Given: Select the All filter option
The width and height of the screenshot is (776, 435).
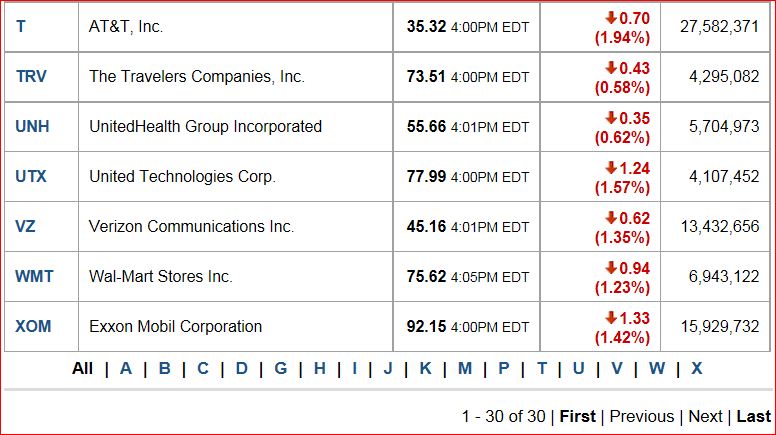Looking at the screenshot, I should [x=82, y=368].
